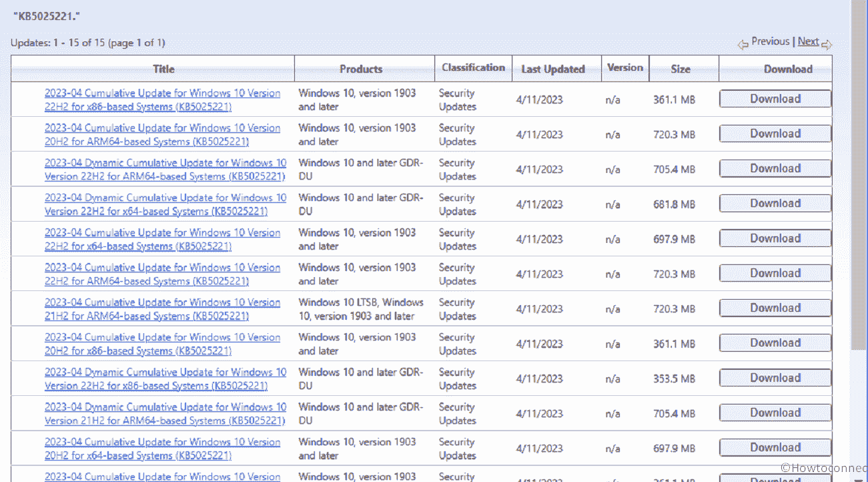Screen dimensions: 868x482
Task: Click the page's vertical scrollbar thumb
Action: tap(858, 174)
